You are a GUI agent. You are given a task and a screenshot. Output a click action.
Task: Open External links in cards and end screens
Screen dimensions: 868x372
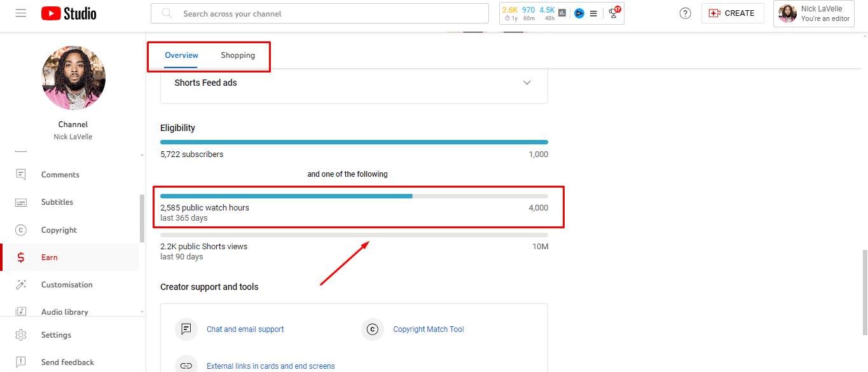(x=271, y=366)
